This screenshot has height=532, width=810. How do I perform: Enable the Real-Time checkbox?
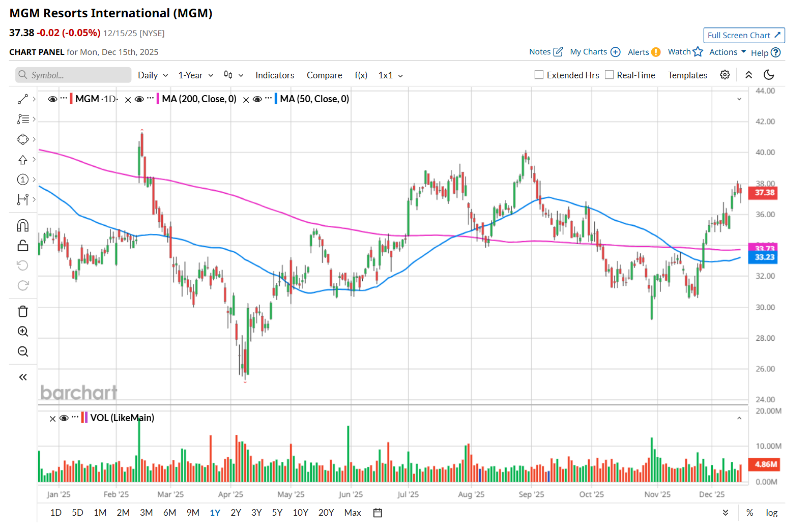tap(609, 75)
